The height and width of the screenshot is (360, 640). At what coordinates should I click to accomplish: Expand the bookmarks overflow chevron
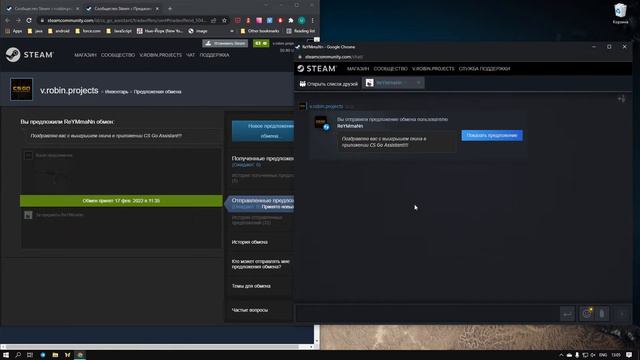232,31
